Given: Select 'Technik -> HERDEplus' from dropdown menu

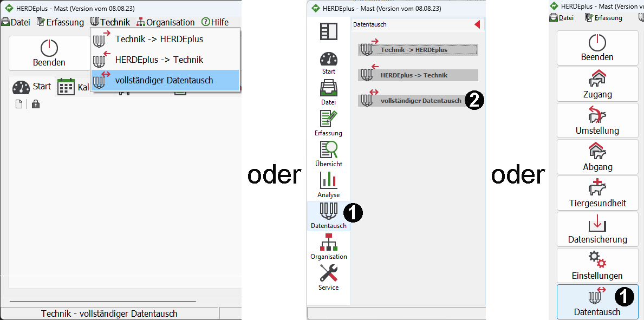Looking at the screenshot, I should click(x=165, y=40).
